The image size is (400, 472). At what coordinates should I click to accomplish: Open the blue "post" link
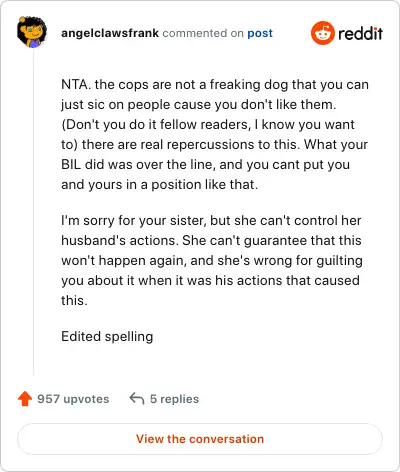pos(260,33)
